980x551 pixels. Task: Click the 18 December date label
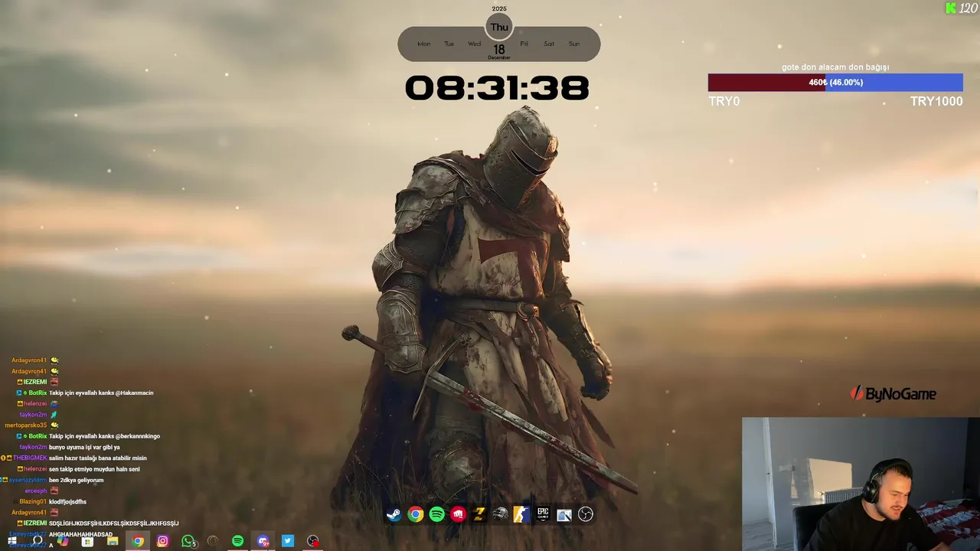click(499, 51)
